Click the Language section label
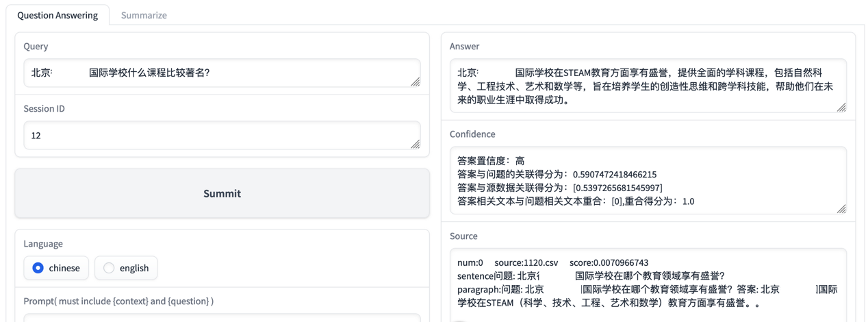The image size is (868, 322). point(43,243)
